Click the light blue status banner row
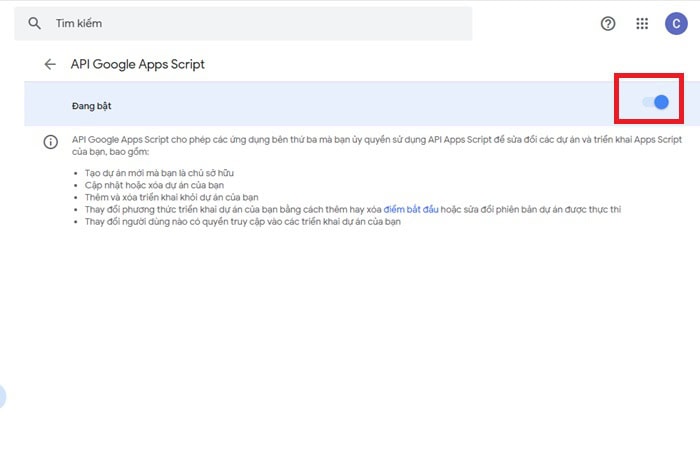 click(350, 104)
